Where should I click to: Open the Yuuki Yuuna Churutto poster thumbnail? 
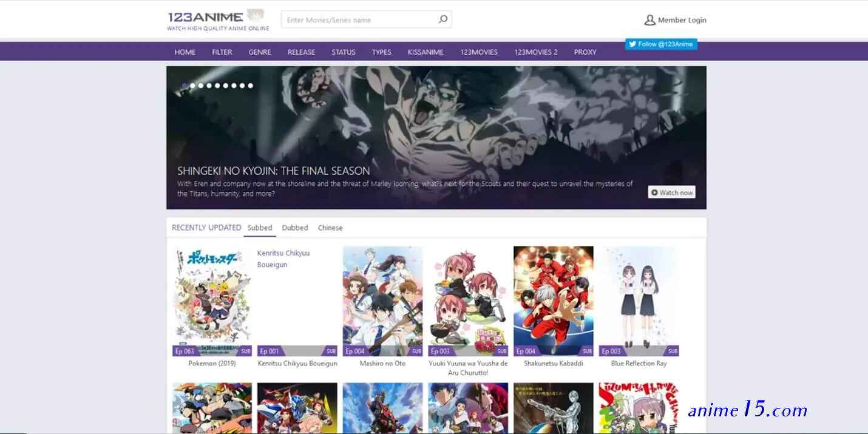[468, 301]
